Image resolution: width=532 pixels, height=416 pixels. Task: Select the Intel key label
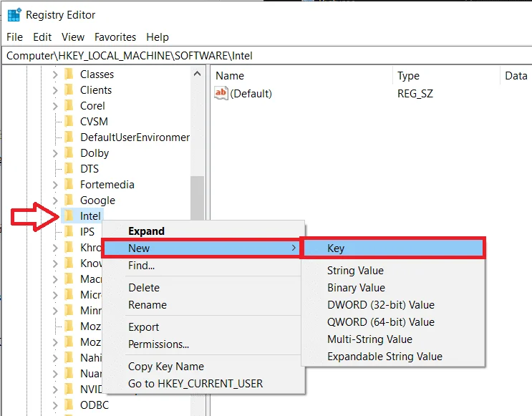90,216
